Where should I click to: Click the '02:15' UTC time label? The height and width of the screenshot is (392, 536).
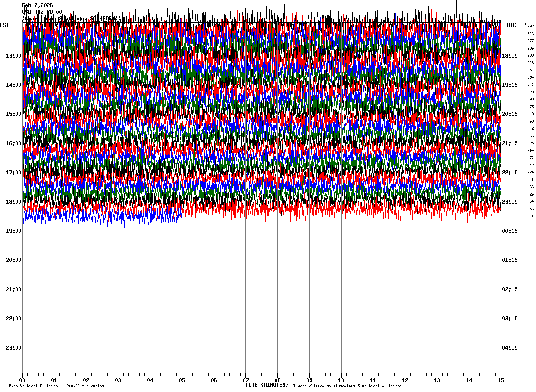click(510, 289)
